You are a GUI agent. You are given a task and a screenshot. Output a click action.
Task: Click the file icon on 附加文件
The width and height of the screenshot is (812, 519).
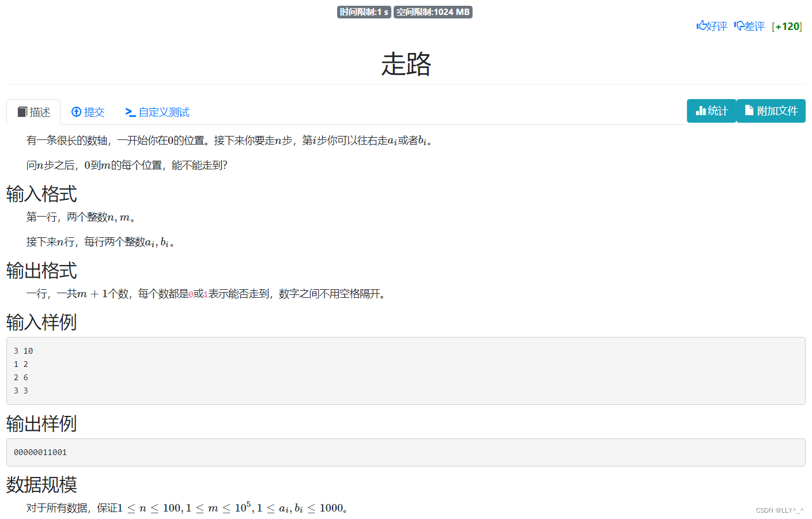749,110
